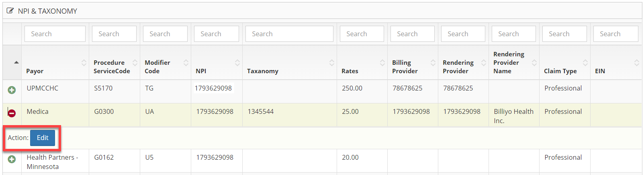Collapse the Medica row with red minus
Screen dimensions: 644x175
pos(12,113)
